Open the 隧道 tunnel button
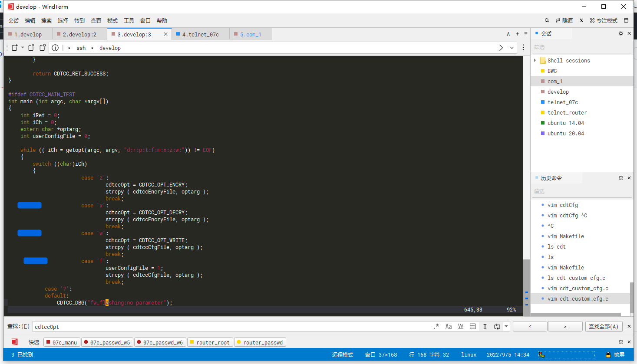This screenshot has height=364, width=637. coord(564,20)
